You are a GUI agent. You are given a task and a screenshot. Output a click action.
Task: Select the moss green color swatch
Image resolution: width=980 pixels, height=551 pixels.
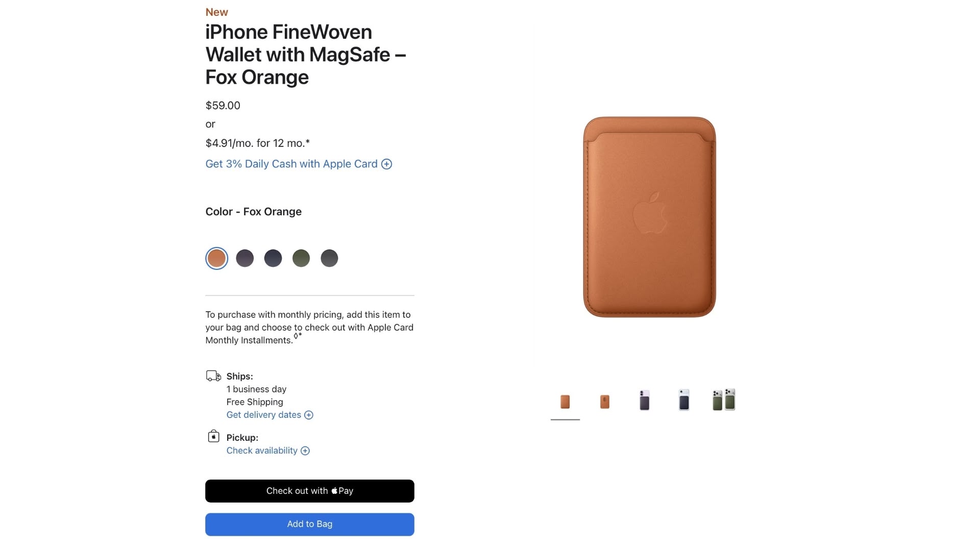click(301, 258)
